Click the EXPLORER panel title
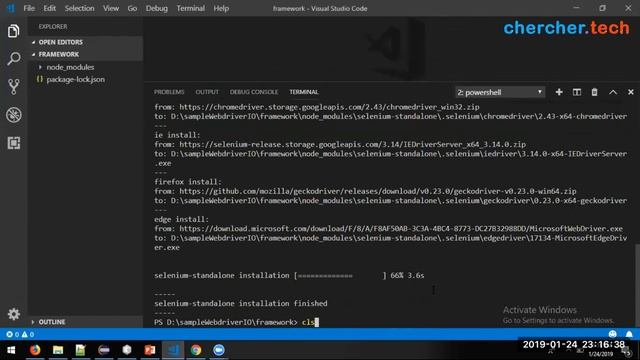Viewport: 640px width, 360px height. point(53,27)
